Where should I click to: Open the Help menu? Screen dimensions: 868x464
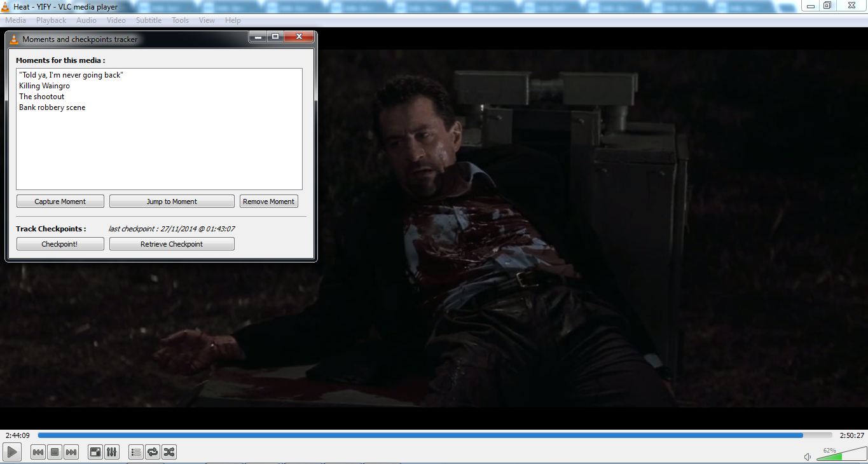click(233, 20)
